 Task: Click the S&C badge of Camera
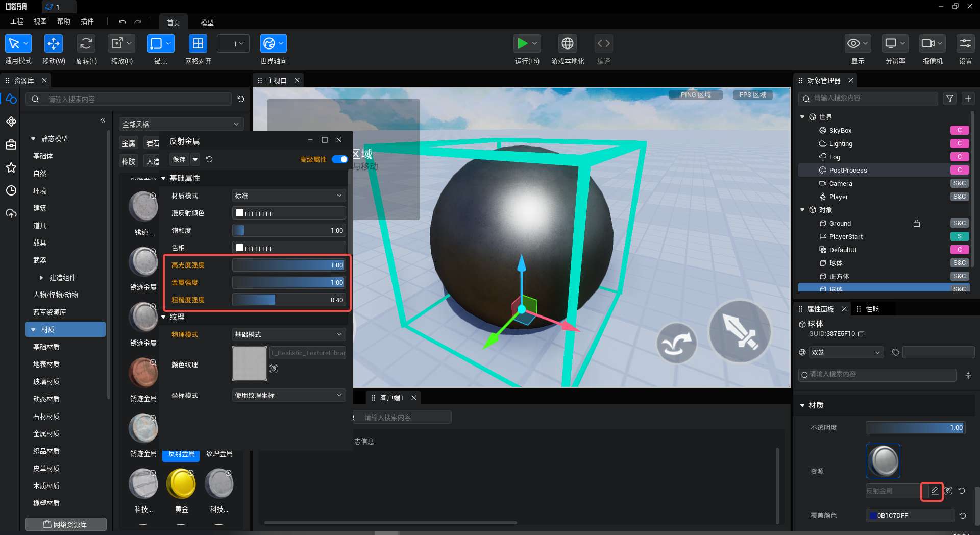point(960,183)
